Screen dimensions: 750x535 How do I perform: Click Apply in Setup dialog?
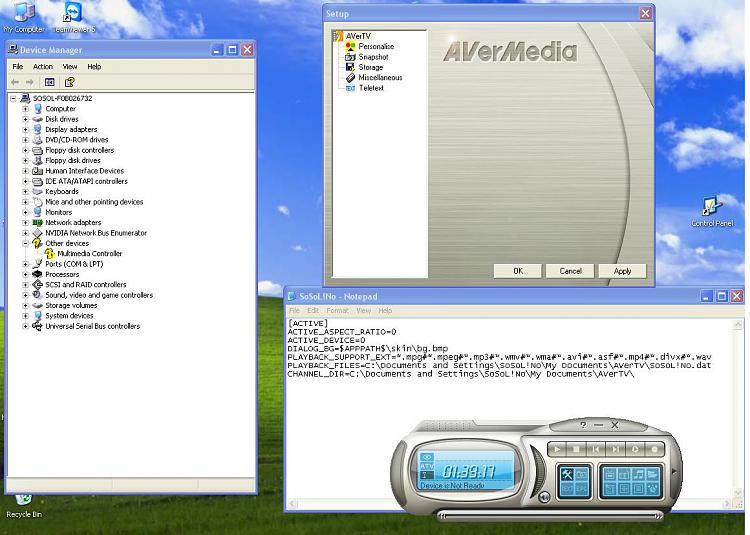[622, 271]
